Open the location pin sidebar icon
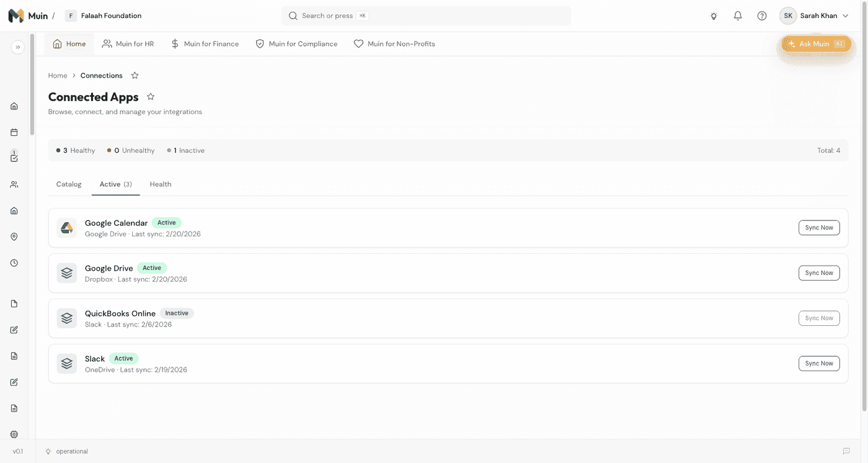This screenshot has height=463, width=868. coord(14,237)
